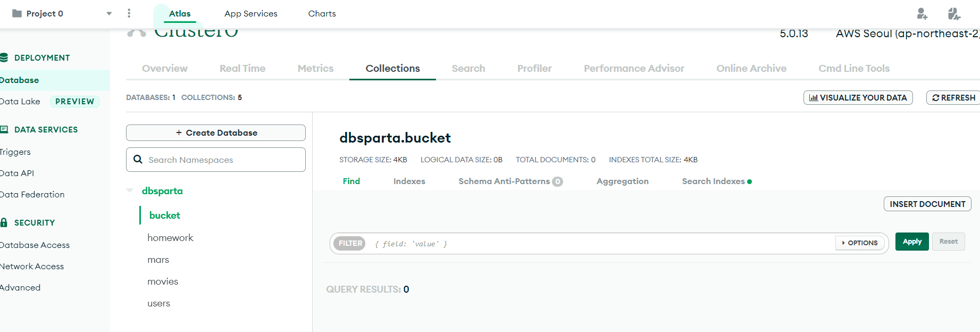Open the project options three-dot menu

[x=129, y=13]
